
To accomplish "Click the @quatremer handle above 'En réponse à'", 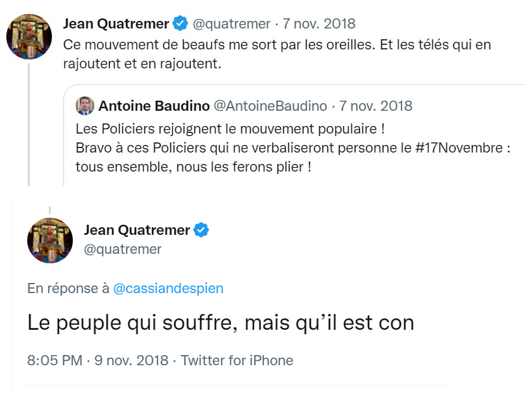I will click(123, 249).
